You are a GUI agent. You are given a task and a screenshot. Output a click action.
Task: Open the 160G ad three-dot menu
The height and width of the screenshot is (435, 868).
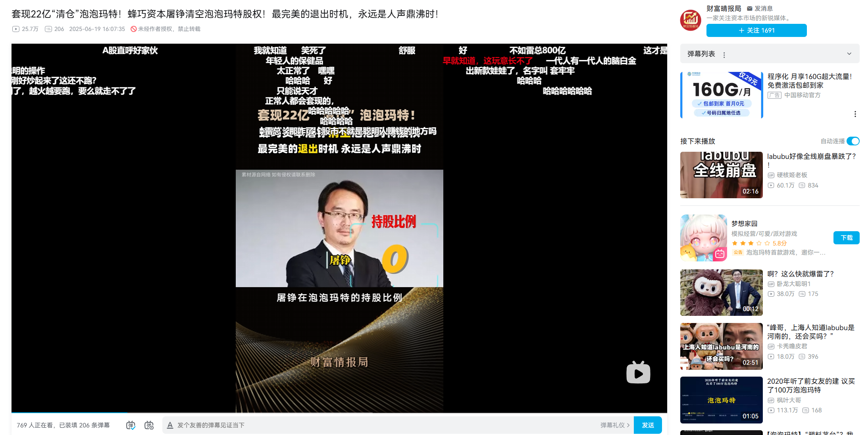(x=855, y=114)
